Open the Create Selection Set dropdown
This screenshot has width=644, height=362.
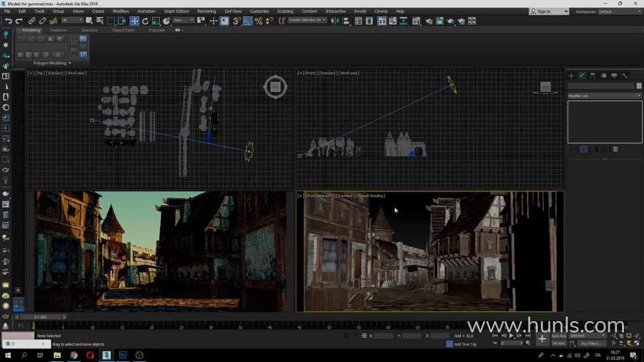click(307, 20)
